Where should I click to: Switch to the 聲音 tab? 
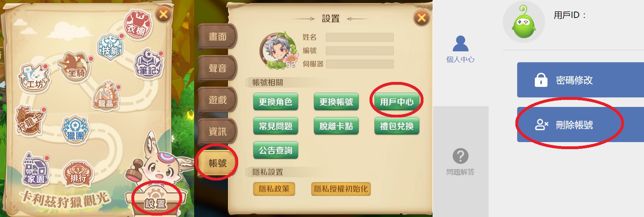pyautogui.click(x=217, y=68)
